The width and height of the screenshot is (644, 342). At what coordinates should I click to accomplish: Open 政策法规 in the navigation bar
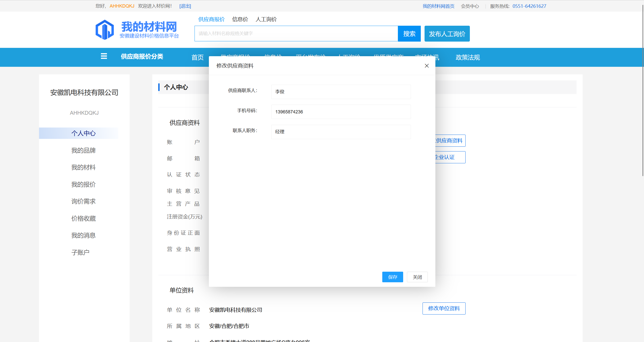pyautogui.click(x=467, y=57)
